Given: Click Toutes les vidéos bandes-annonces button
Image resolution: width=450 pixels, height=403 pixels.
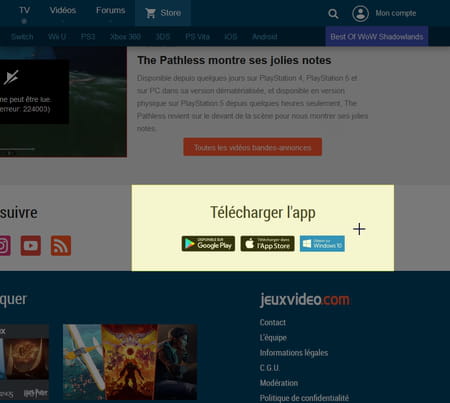Looking at the screenshot, I should 253,147.
